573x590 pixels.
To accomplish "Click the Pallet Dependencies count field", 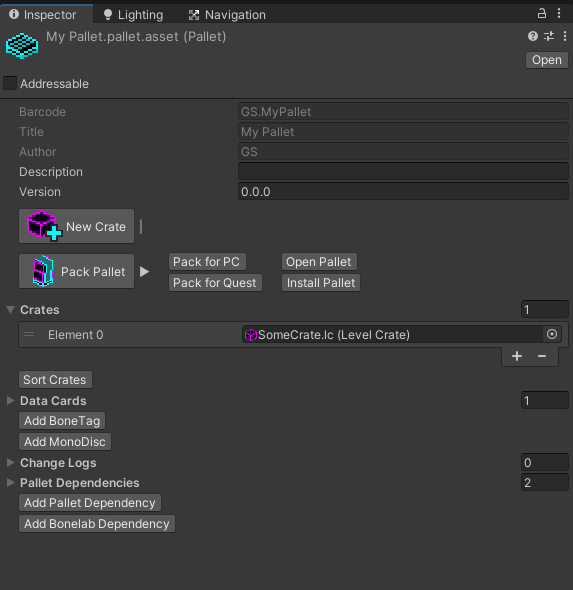I will pyautogui.click(x=544, y=482).
